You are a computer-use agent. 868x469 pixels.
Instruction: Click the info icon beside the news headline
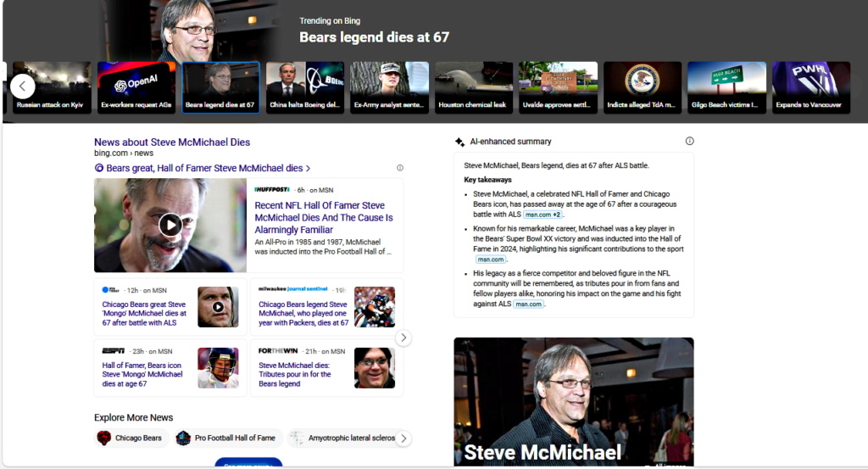tap(400, 168)
